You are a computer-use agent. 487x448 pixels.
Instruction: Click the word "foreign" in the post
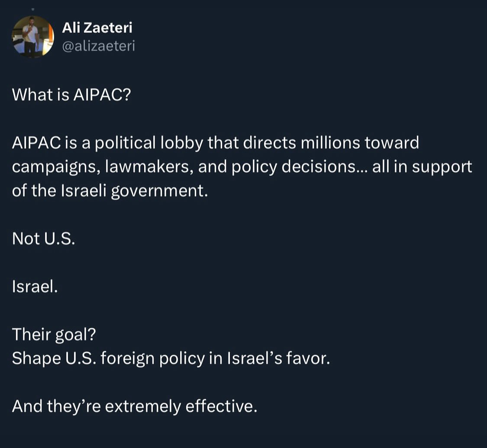click(127, 359)
